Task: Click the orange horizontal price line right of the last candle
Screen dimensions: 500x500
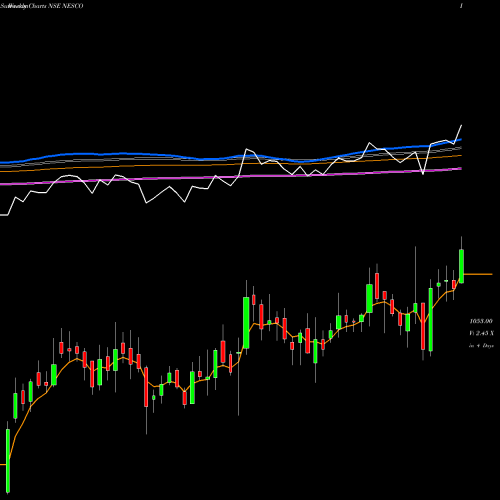Action: point(478,274)
